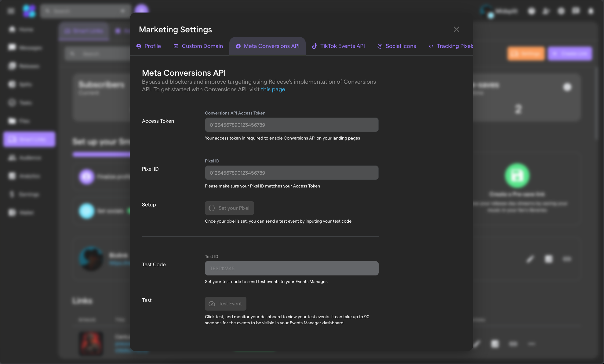Click the "Setup" row label

click(x=149, y=205)
